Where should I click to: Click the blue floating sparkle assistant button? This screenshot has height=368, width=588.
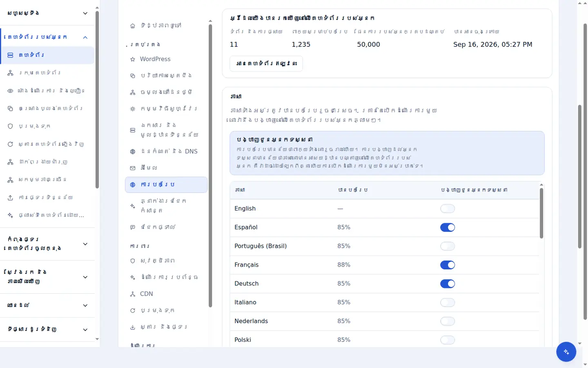pyautogui.click(x=566, y=352)
